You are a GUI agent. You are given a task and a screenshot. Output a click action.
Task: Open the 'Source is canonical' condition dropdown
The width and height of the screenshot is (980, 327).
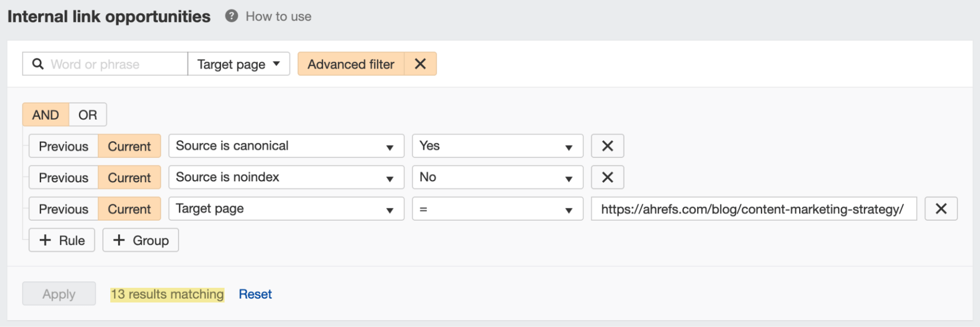pyautogui.click(x=285, y=146)
